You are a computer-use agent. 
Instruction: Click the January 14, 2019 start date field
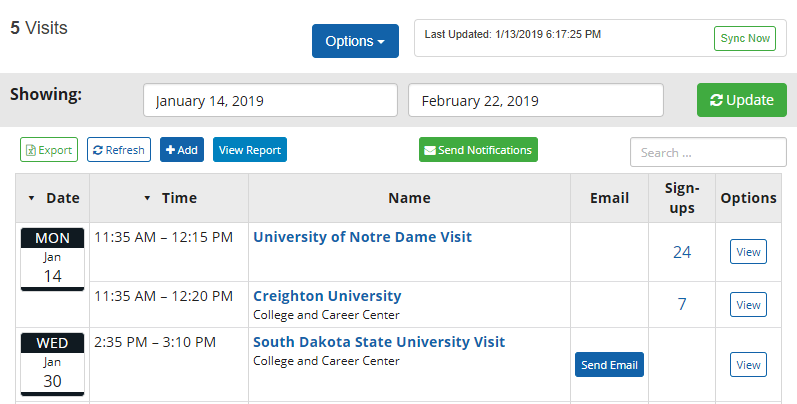270,100
